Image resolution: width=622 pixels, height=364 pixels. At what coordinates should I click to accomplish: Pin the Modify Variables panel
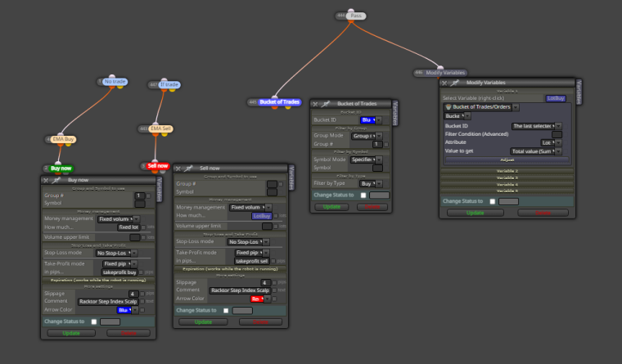pos(454,83)
